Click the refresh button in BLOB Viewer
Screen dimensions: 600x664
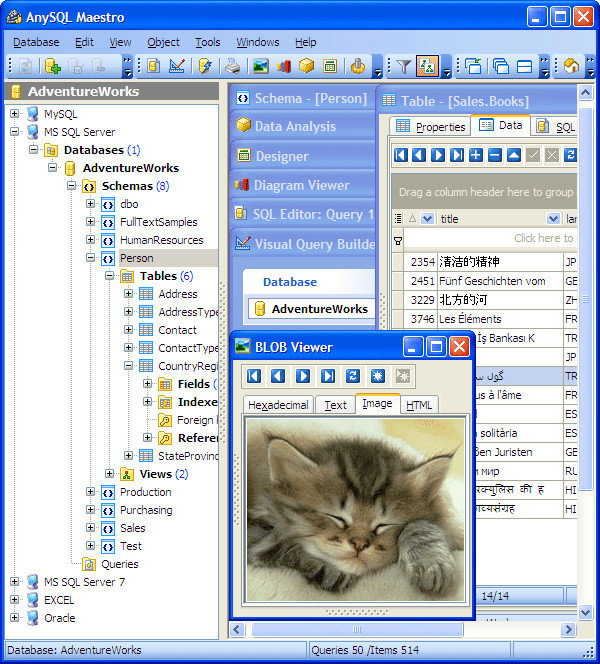[x=353, y=376]
